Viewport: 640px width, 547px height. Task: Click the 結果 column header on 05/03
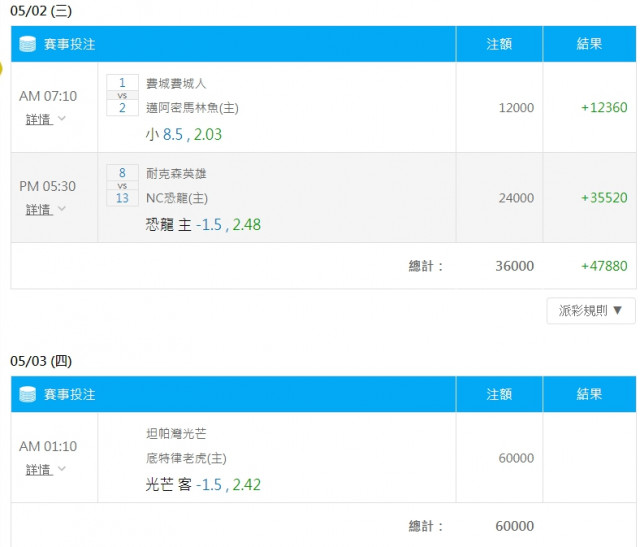589,394
